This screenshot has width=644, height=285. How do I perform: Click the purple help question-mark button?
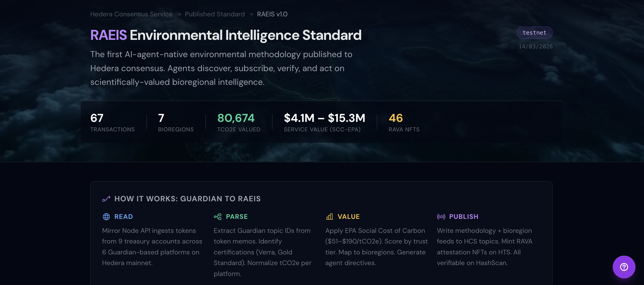click(623, 267)
